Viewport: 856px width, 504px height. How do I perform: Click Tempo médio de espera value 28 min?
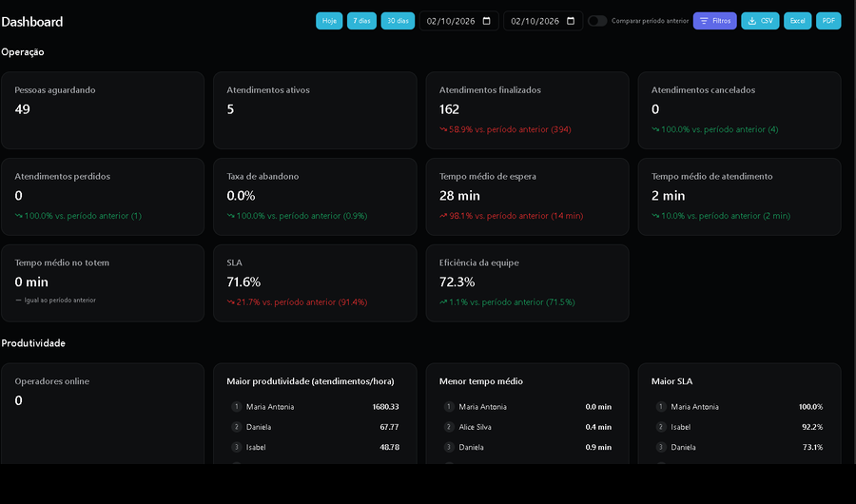[459, 196]
